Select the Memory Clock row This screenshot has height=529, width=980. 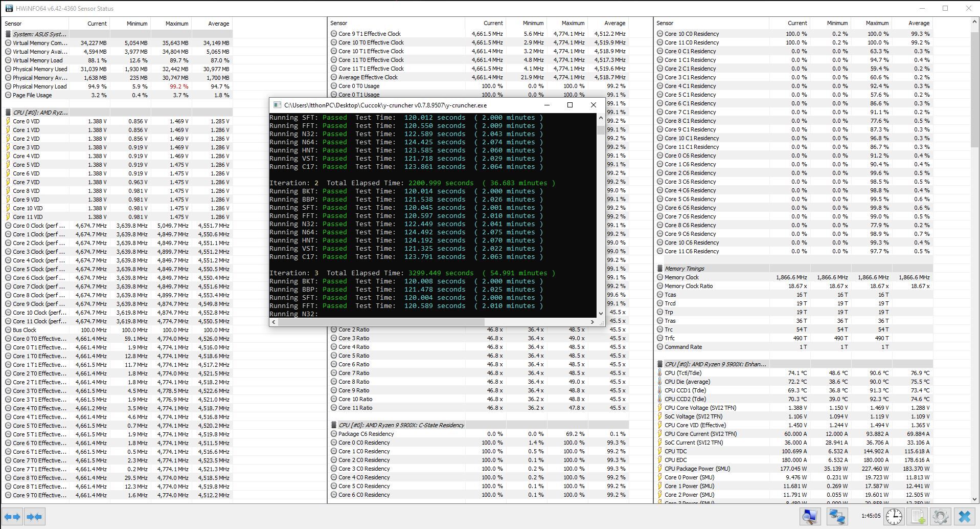(794, 277)
